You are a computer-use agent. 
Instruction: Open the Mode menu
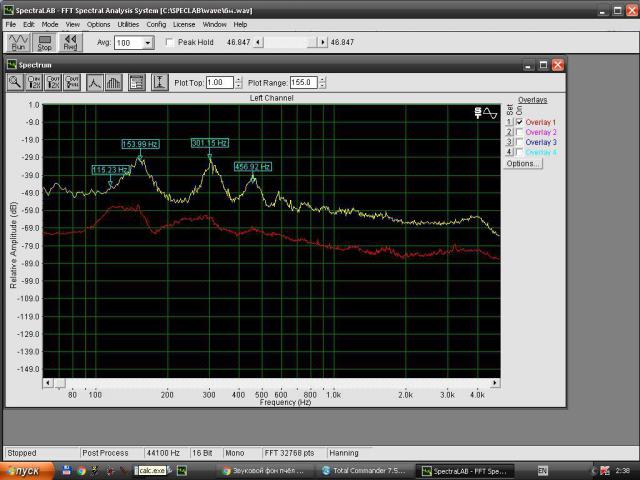click(50, 24)
